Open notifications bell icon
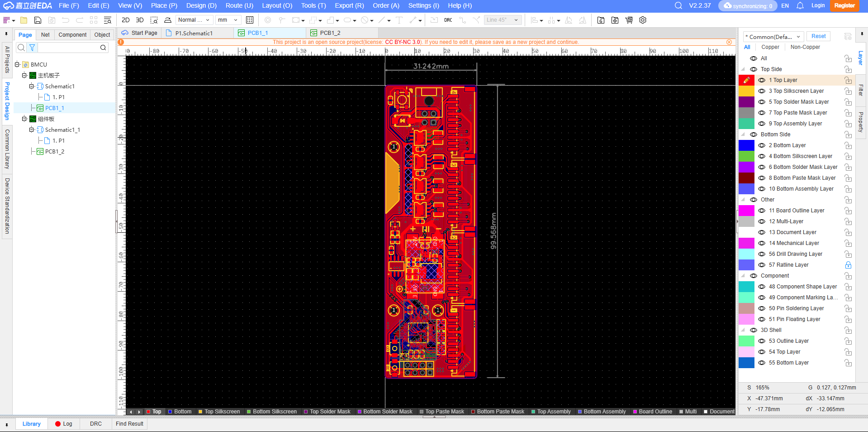 pyautogui.click(x=800, y=5)
